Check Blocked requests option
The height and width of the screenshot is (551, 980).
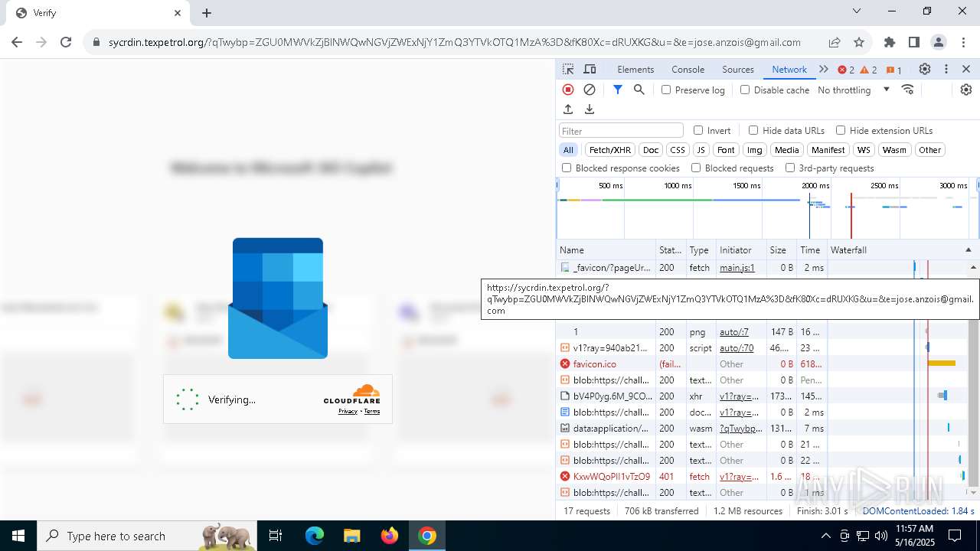696,168
